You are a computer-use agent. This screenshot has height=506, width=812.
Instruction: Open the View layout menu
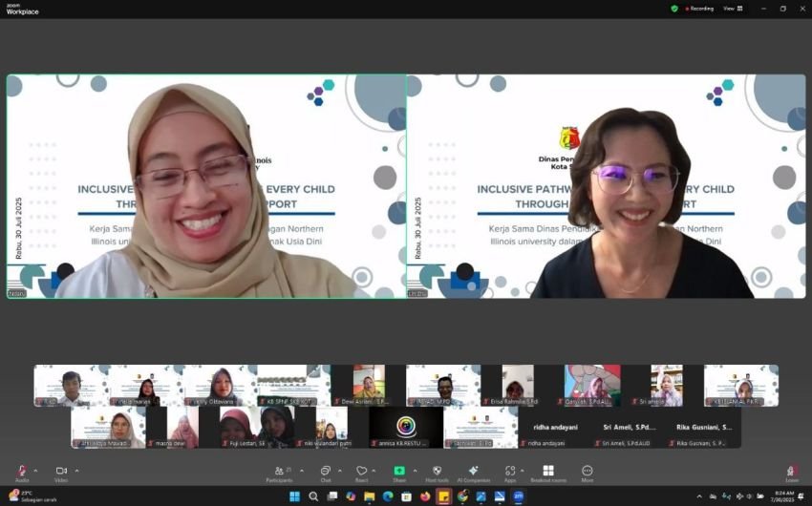731,9
